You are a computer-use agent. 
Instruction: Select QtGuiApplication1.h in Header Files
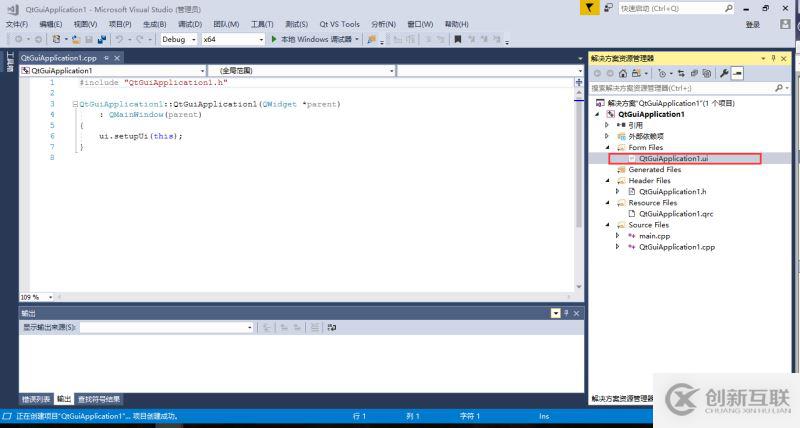672,192
